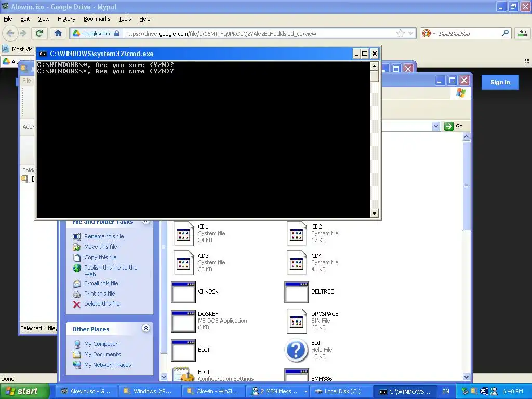Screen dimensions: 532x399
Task: Select the CD1 system file icon
Action: (x=183, y=233)
